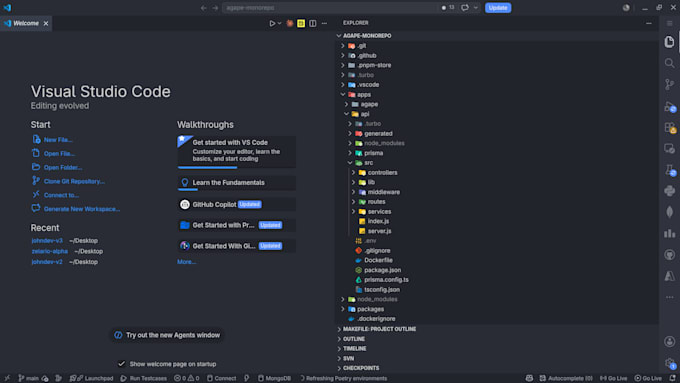Viewport: 680px width, 383px height.
Task: Click the first Go Live status item
Action: point(613,378)
